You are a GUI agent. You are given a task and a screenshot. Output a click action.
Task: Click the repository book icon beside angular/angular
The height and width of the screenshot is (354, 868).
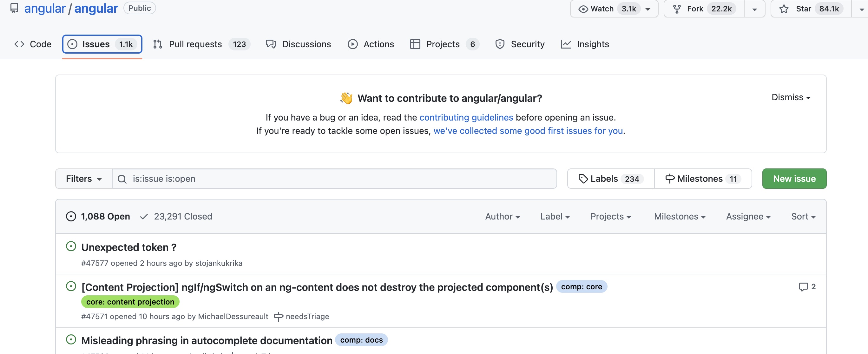[x=14, y=8]
